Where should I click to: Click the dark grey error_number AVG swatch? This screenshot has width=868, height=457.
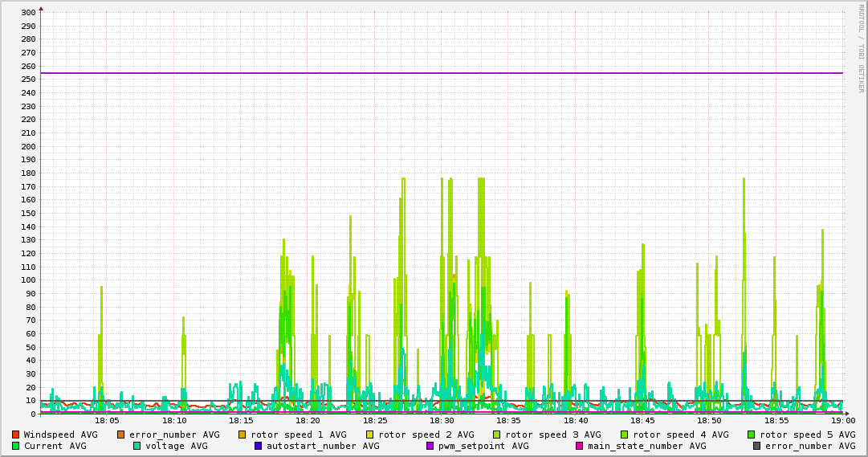(756, 446)
